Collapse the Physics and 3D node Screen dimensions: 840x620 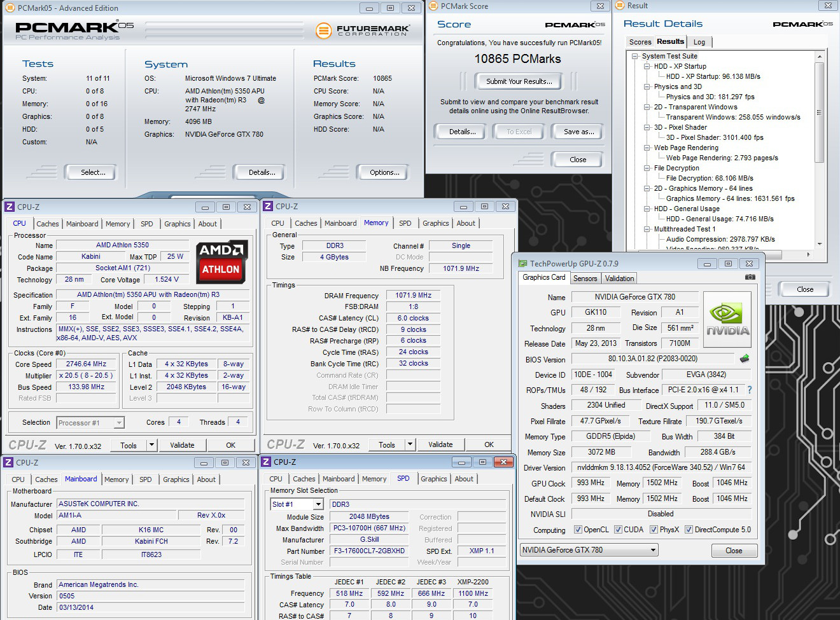[647, 86]
